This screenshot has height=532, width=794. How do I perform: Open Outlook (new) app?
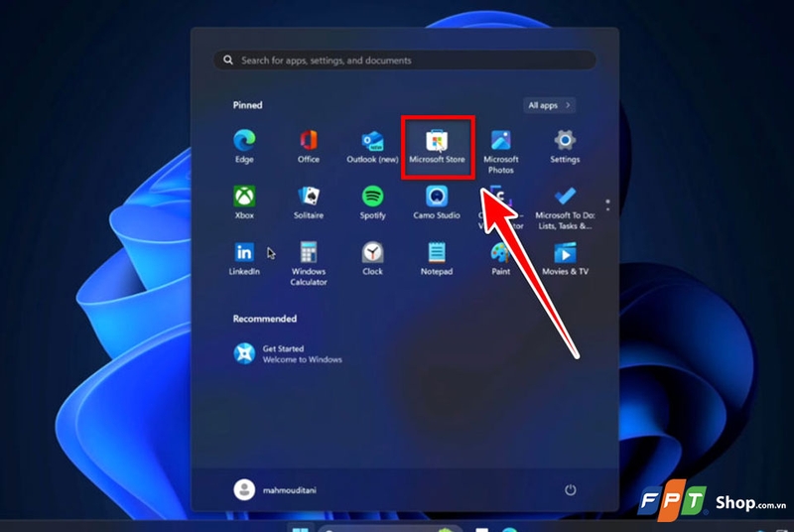click(x=373, y=146)
